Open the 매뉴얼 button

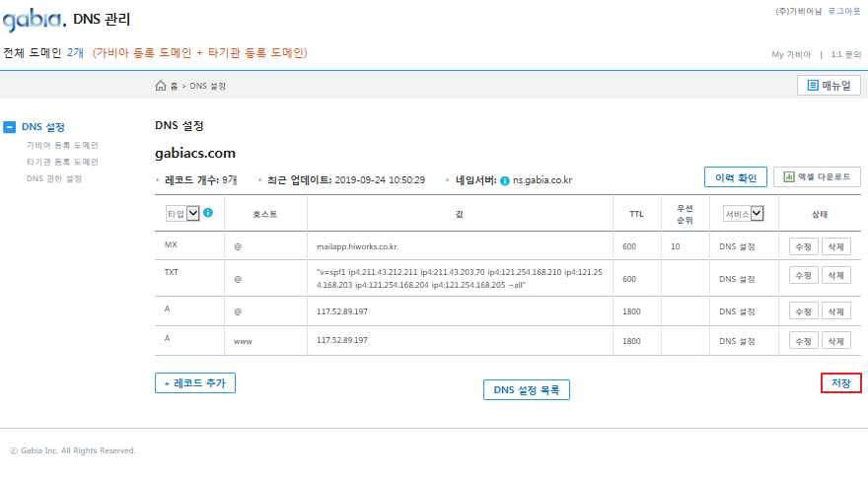829,85
